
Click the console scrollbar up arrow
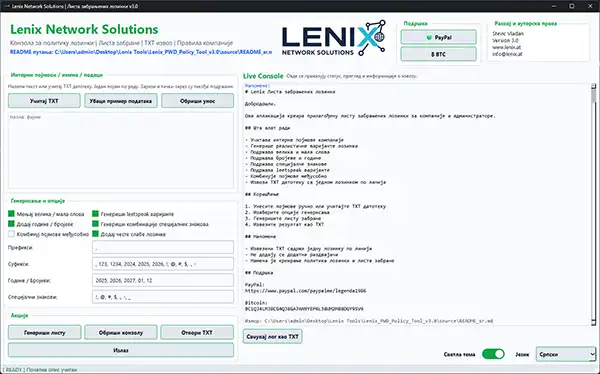coord(593,87)
